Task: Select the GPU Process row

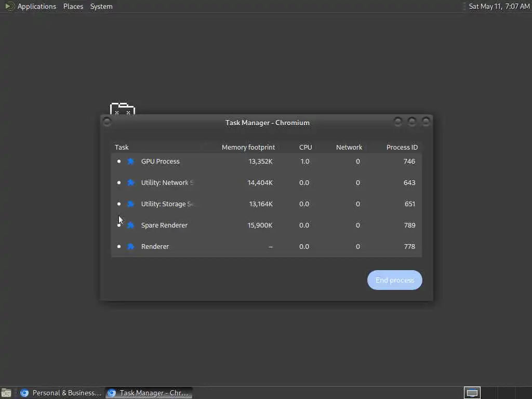Action: (267, 162)
